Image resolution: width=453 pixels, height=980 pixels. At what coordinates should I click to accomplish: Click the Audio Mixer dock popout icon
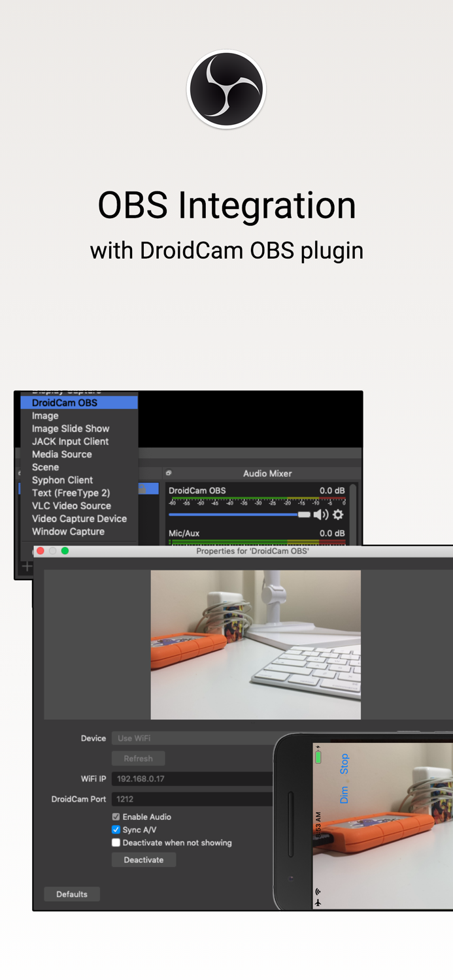click(x=169, y=473)
